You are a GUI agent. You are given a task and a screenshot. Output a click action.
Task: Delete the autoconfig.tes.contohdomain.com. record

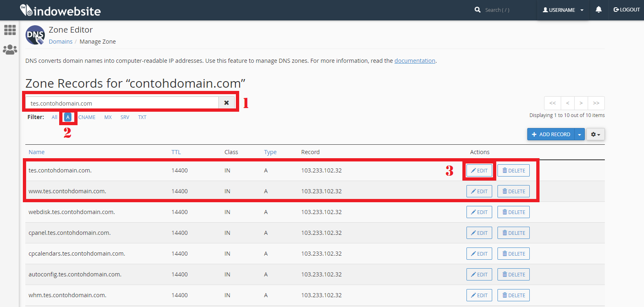pos(513,274)
